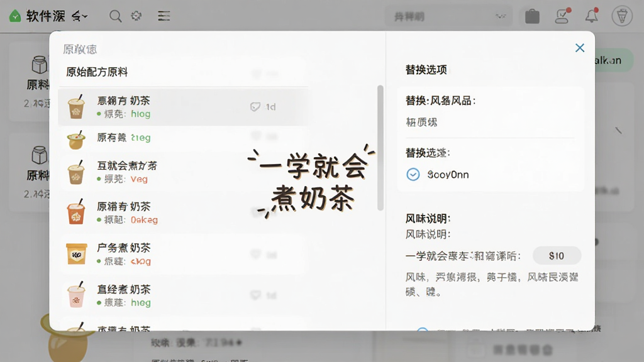
Task: Select the 户务煮奶茶 row
Action: (183, 254)
